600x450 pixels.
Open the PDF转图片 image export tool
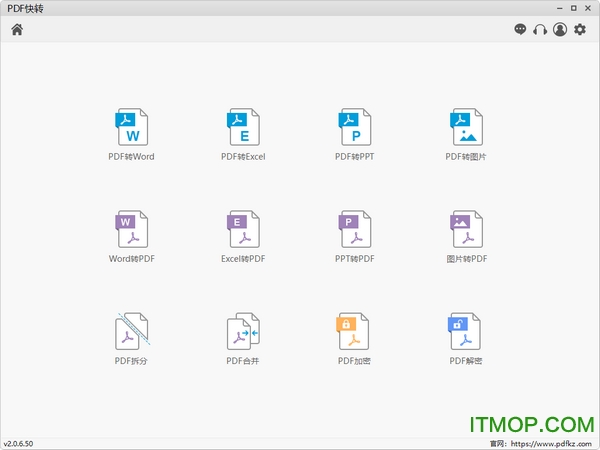[x=466, y=128]
